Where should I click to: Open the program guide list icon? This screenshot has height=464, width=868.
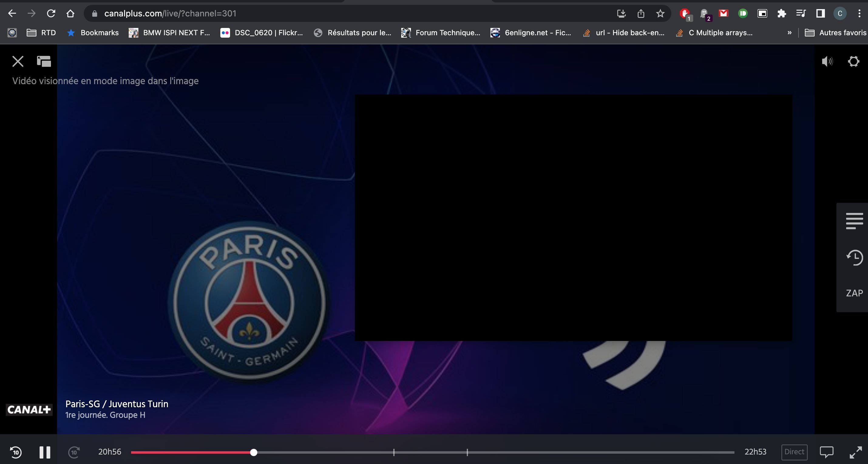pos(854,221)
